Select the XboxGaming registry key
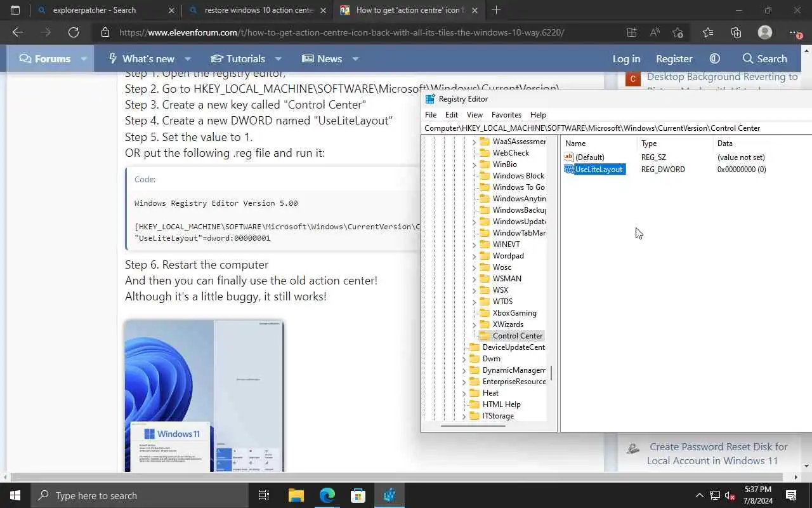Image resolution: width=812 pixels, height=508 pixels. click(x=514, y=313)
